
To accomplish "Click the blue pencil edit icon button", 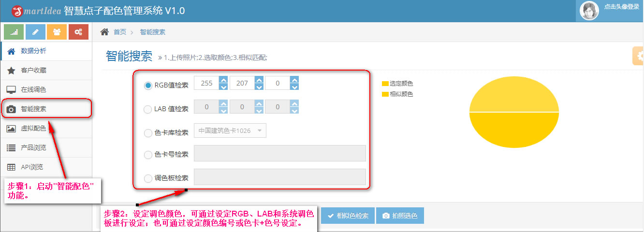I will [x=35, y=32].
